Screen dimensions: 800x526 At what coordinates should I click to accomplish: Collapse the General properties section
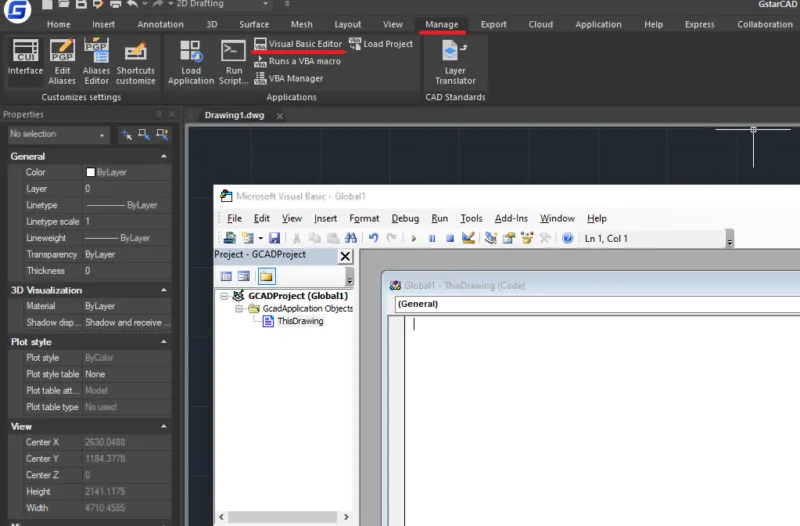[x=164, y=157]
